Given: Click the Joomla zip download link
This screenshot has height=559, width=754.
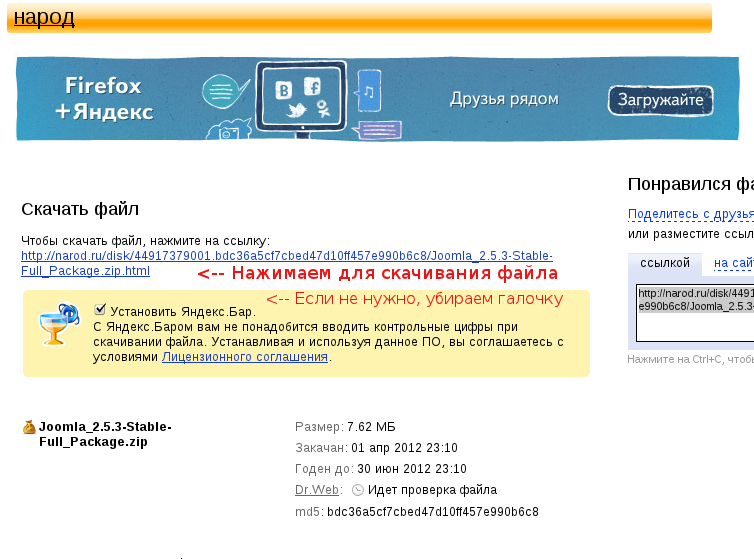Looking at the screenshot, I should 287,263.
